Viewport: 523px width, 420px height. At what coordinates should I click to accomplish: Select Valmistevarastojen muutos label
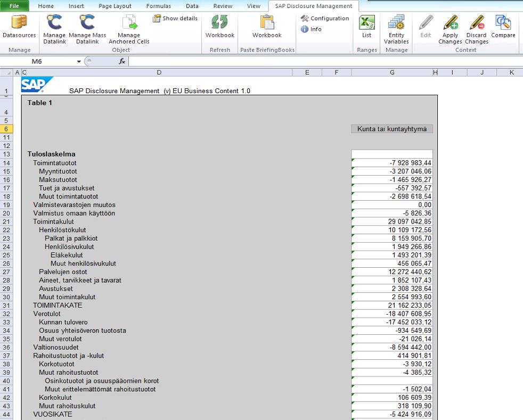pos(74,205)
